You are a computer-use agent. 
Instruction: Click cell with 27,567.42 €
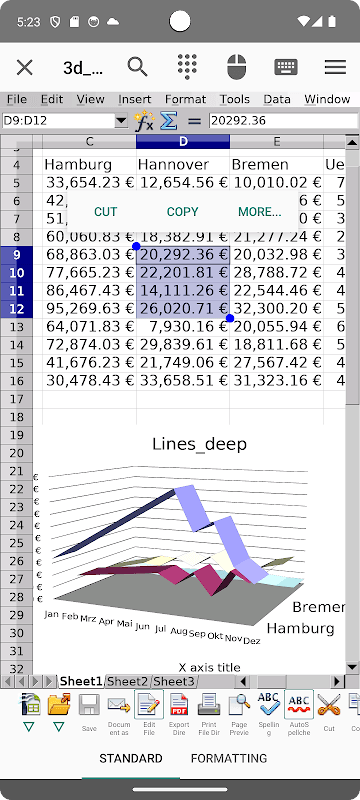[276, 363]
